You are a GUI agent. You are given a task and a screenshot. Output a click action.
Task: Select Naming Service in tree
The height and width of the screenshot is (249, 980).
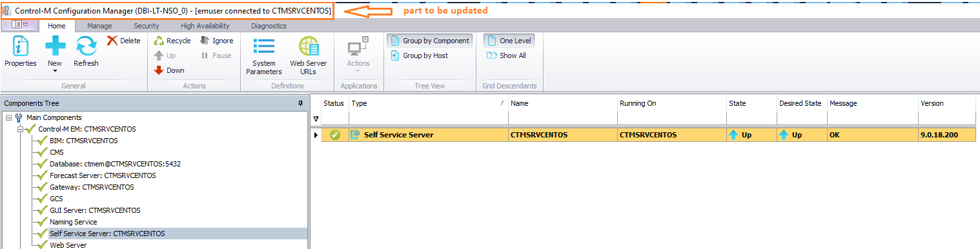pos(73,222)
